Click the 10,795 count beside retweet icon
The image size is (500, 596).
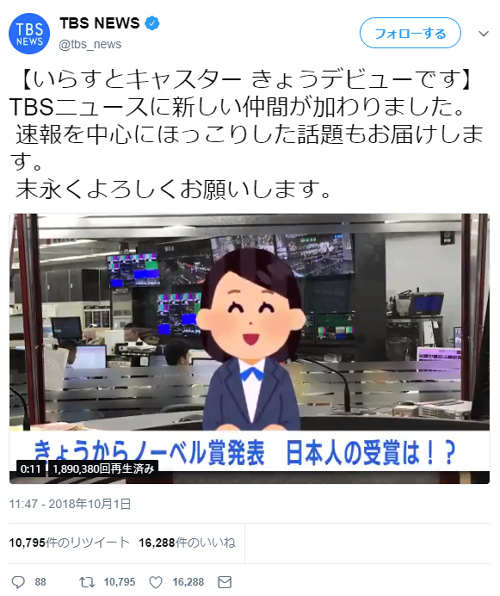coord(119,582)
